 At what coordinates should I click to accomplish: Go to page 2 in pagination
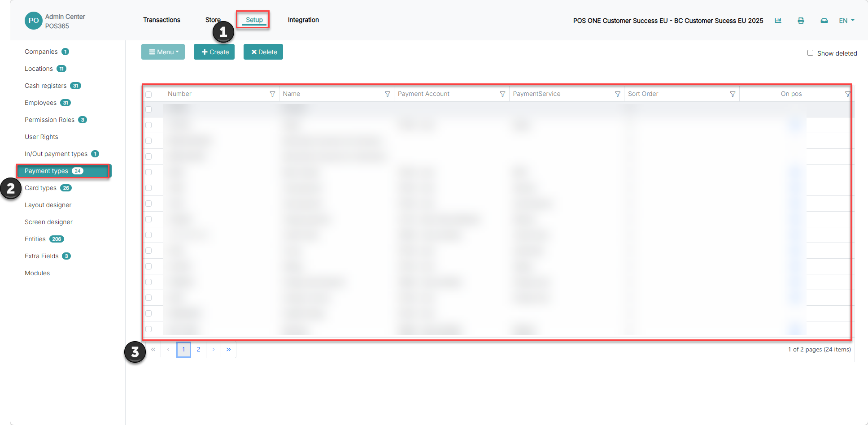pyautogui.click(x=198, y=350)
